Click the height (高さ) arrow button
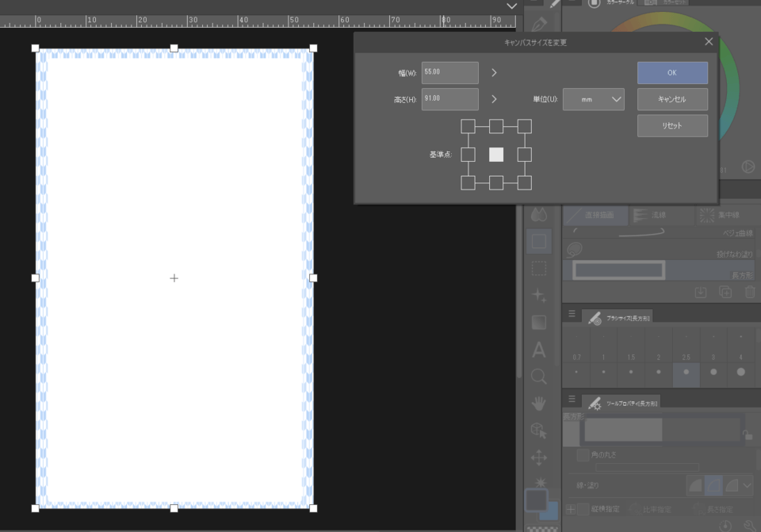 [494, 99]
